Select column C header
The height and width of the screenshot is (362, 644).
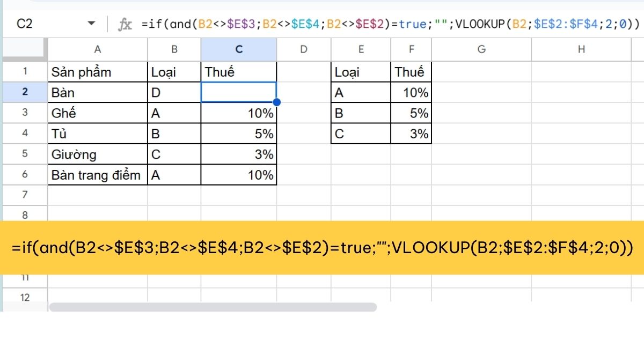[x=239, y=49]
